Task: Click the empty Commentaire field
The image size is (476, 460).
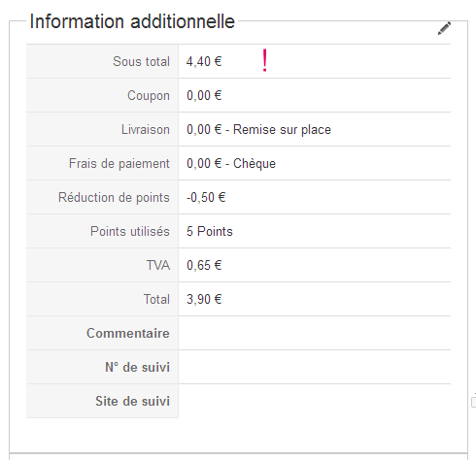Action: point(315,333)
